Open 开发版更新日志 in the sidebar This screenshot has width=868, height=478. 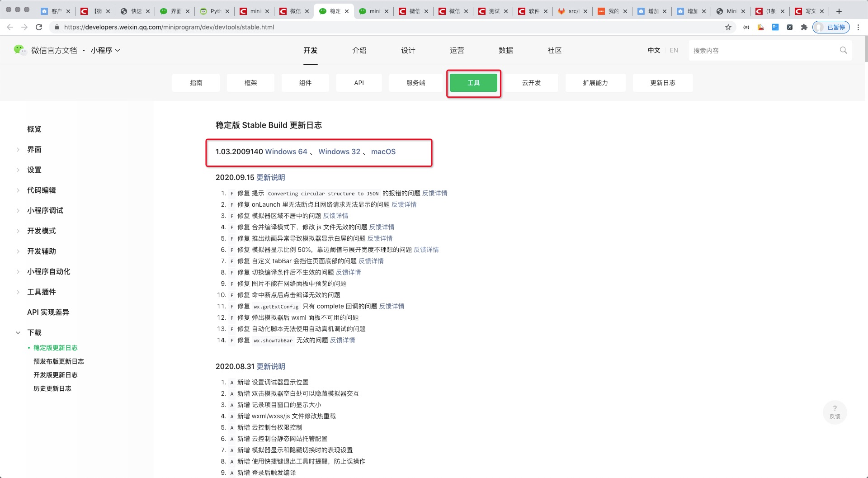coord(56,375)
